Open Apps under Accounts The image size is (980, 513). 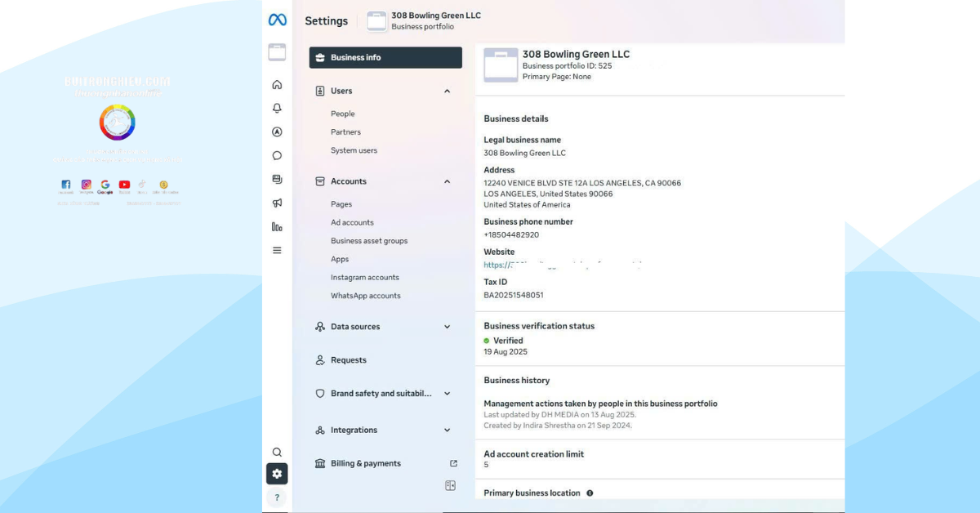[x=340, y=259]
